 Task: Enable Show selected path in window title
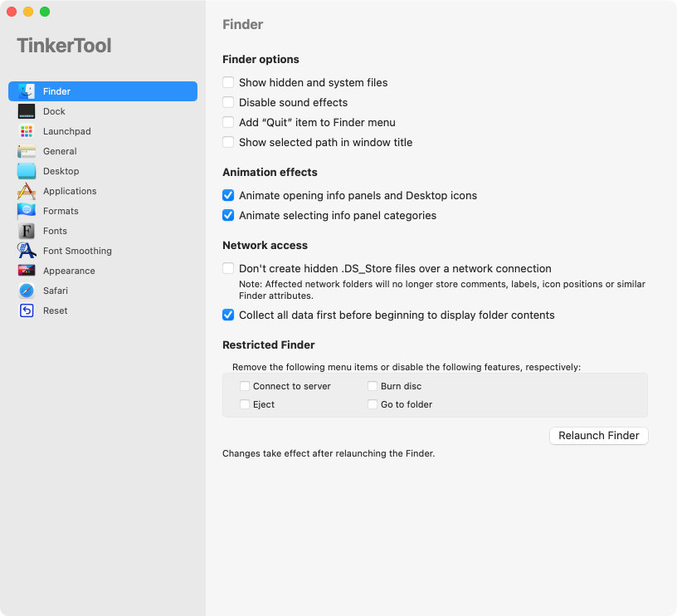pos(228,142)
